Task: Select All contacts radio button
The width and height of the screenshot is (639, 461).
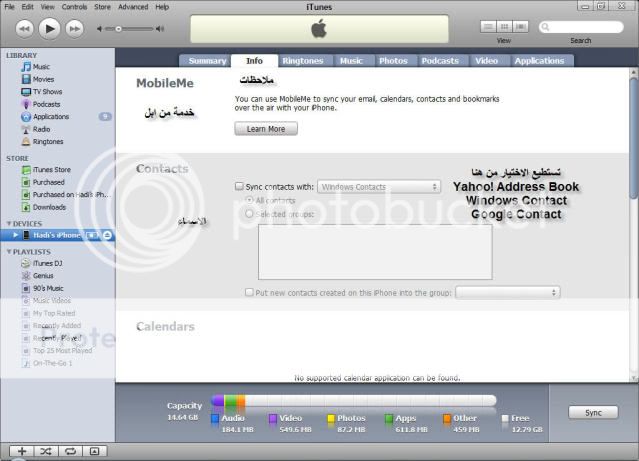Action: tap(249, 200)
